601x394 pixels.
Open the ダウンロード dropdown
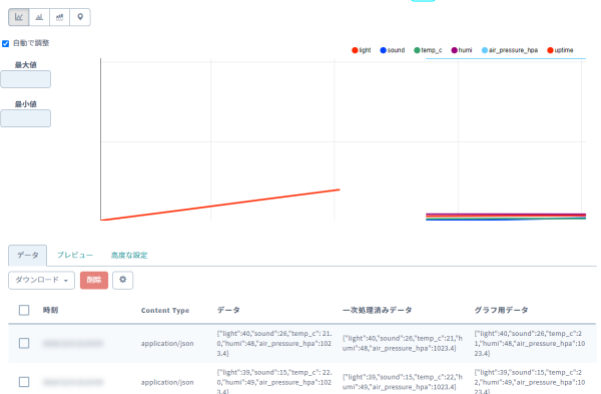(x=41, y=280)
